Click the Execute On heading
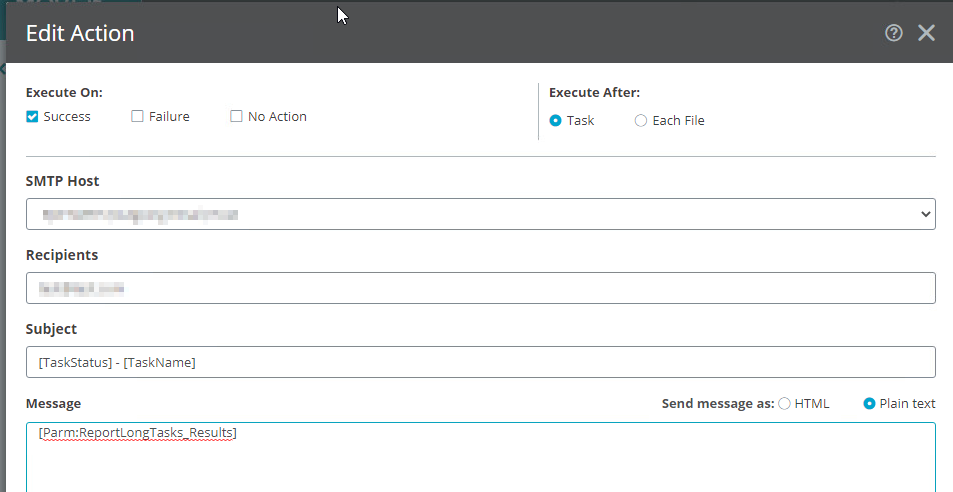 [x=64, y=93]
